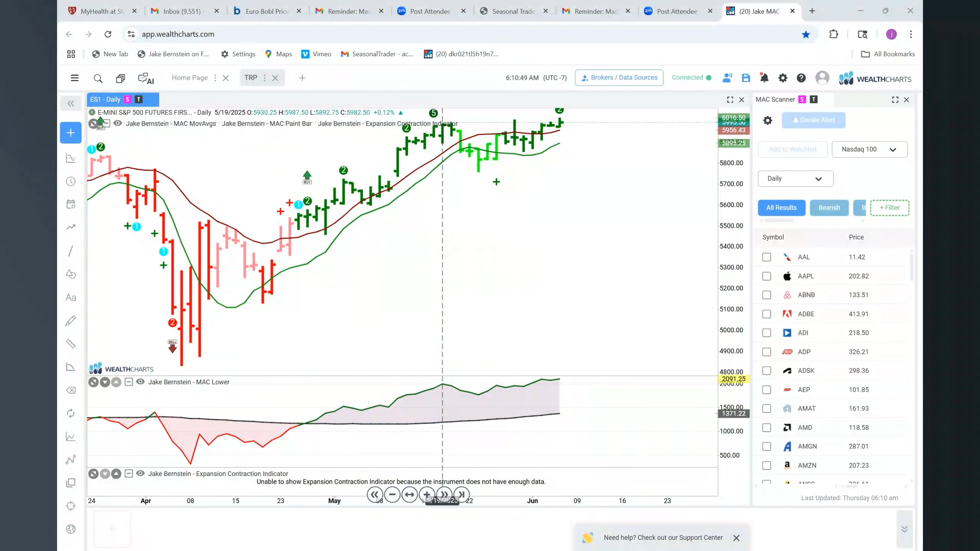Screen dimensions: 980x551
Task: Collapse the left toolbar with double chevron
Action: point(71,104)
